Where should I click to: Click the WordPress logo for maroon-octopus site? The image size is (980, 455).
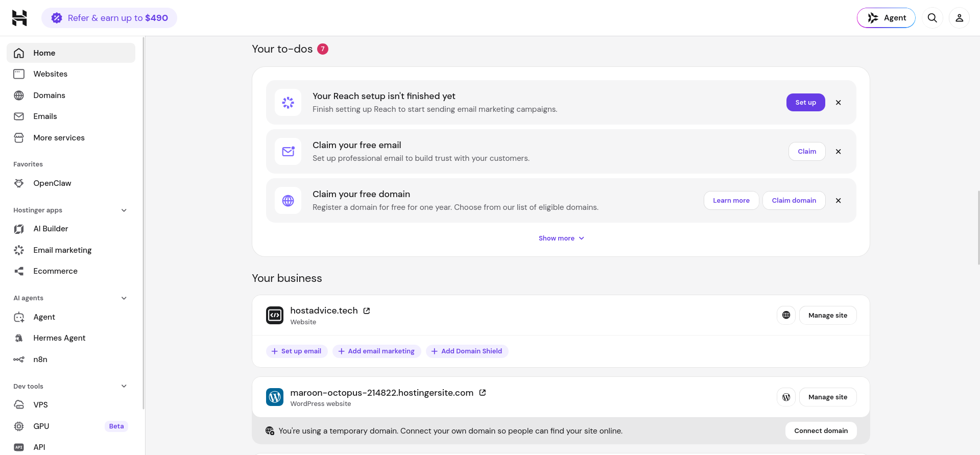click(x=275, y=397)
